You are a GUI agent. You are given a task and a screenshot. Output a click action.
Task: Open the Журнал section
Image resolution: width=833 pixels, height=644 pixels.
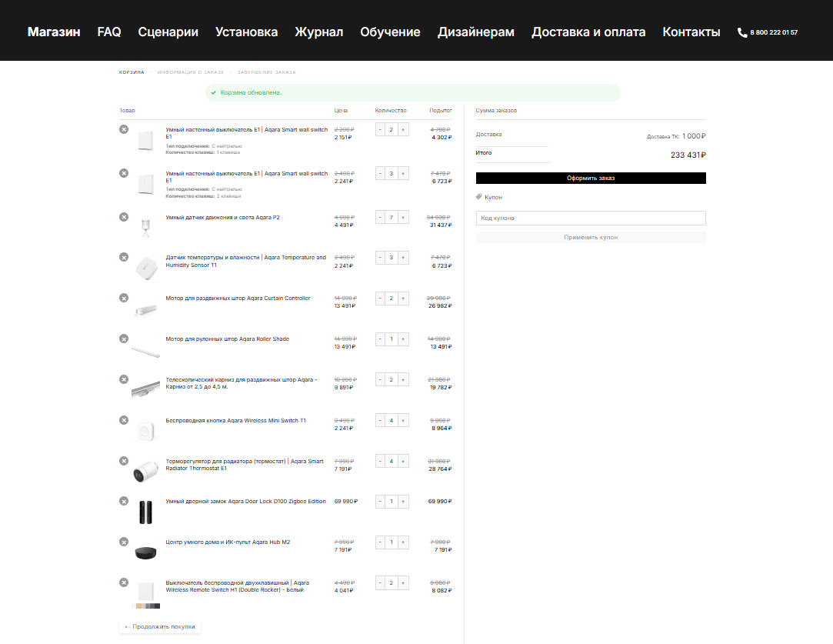tap(318, 32)
